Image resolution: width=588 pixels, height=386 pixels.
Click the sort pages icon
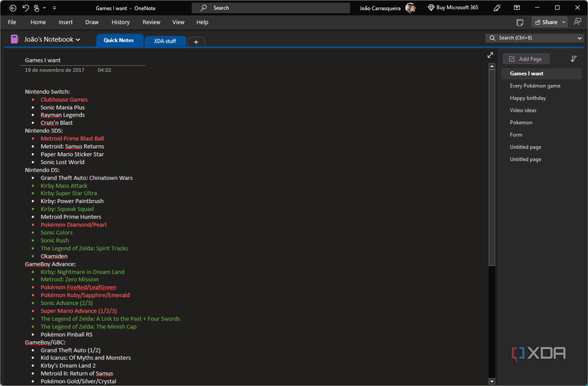(x=573, y=59)
